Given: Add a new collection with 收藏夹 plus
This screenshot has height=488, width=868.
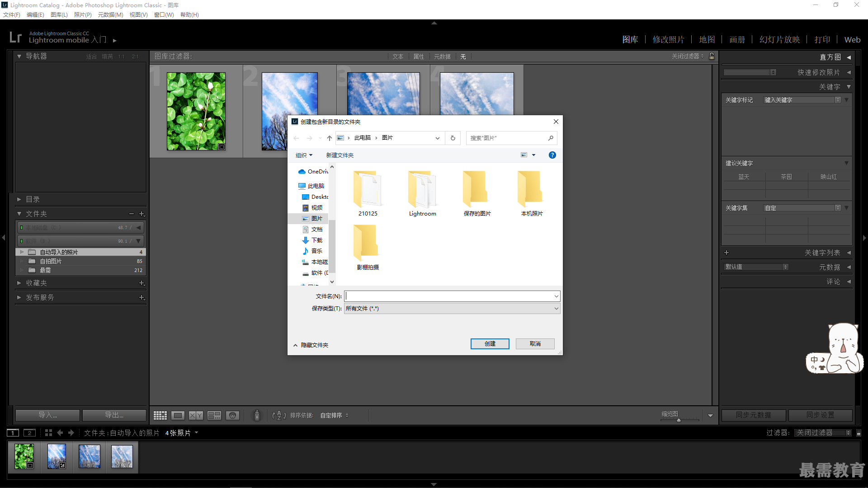Looking at the screenshot, I should 142,283.
